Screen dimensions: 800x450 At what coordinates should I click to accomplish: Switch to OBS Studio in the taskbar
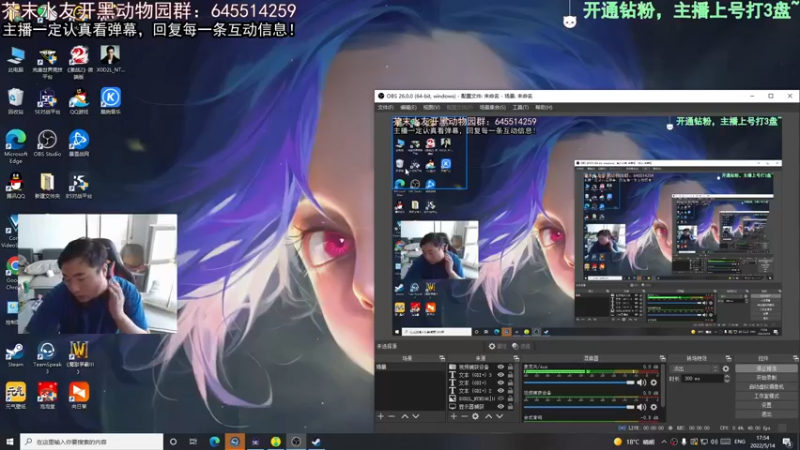point(296,441)
